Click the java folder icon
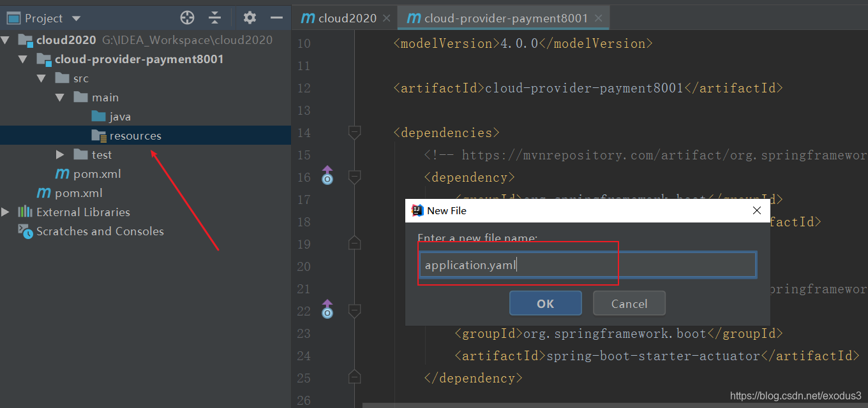Viewport: 868px width, 408px height. pos(98,116)
